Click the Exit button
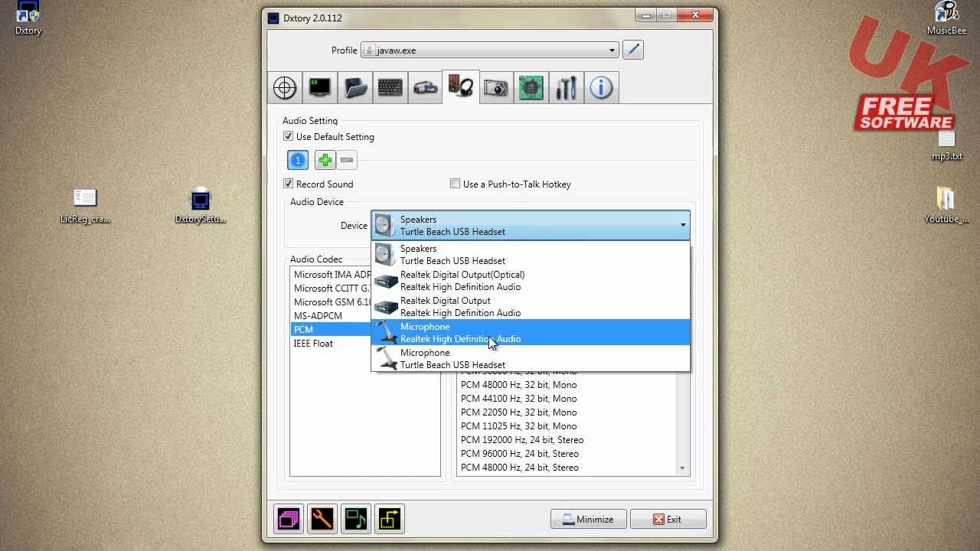The width and height of the screenshot is (980, 551). pos(668,520)
